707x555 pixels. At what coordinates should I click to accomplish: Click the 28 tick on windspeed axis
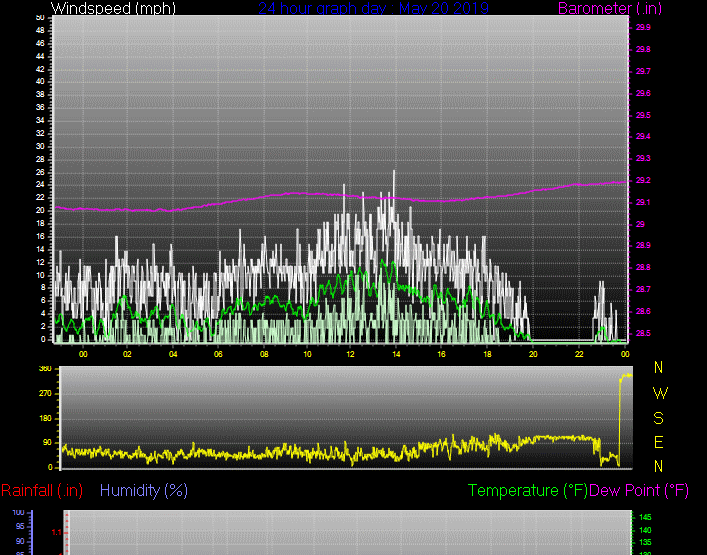tap(40, 159)
